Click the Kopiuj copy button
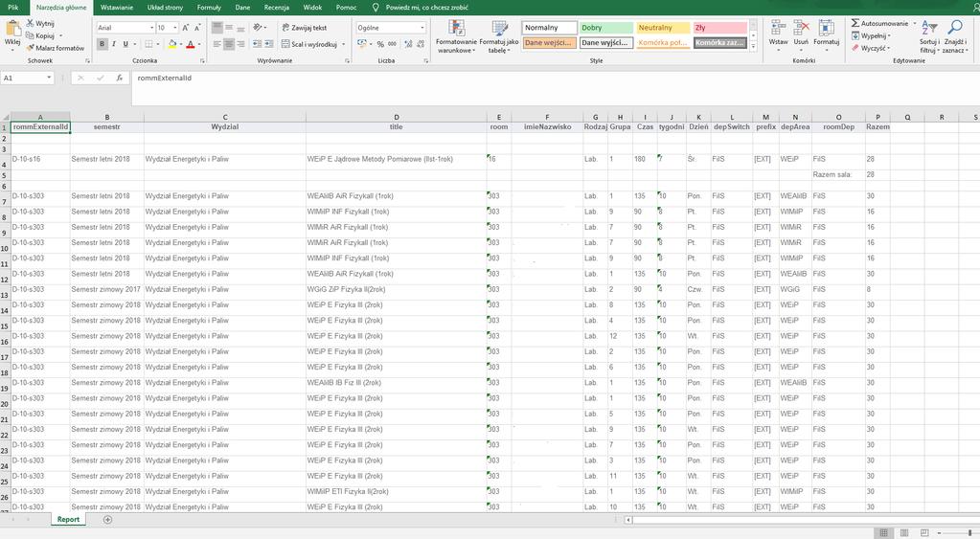Image resolution: width=980 pixels, height=539 pixels. point(40,35)
